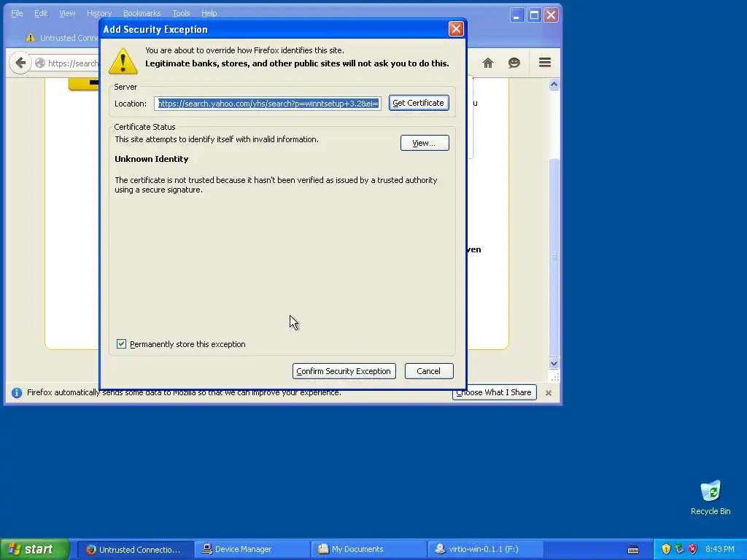
Task: Open the Firefox hamburger menu
Action: pos(544,63)
